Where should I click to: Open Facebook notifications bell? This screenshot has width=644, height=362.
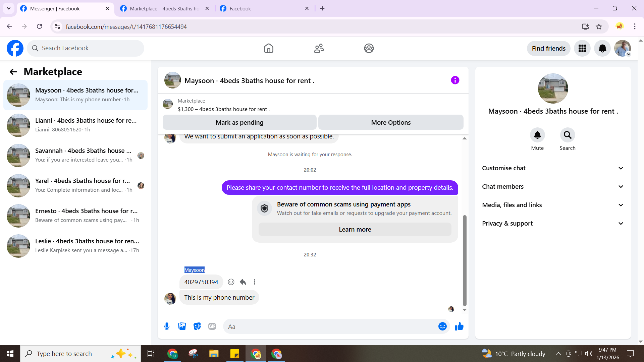click(602, 48)
